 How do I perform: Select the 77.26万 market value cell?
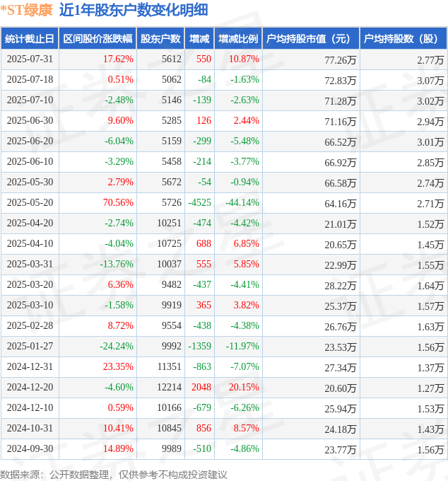(x=311, y=59)
